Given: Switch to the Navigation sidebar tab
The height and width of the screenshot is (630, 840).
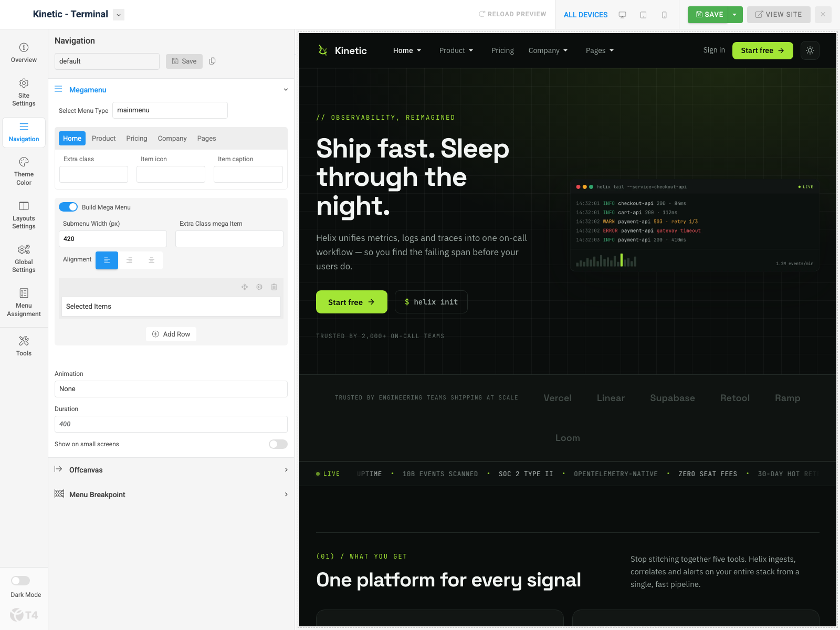Looking at the screenshot, I should pos(24,132).
